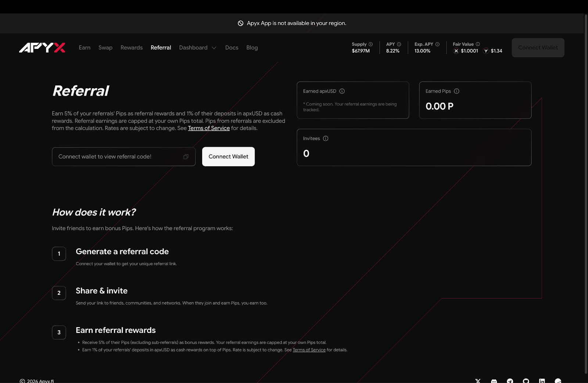Click the page vertical scrollbar
588x383 pixels.
(586, 193)
